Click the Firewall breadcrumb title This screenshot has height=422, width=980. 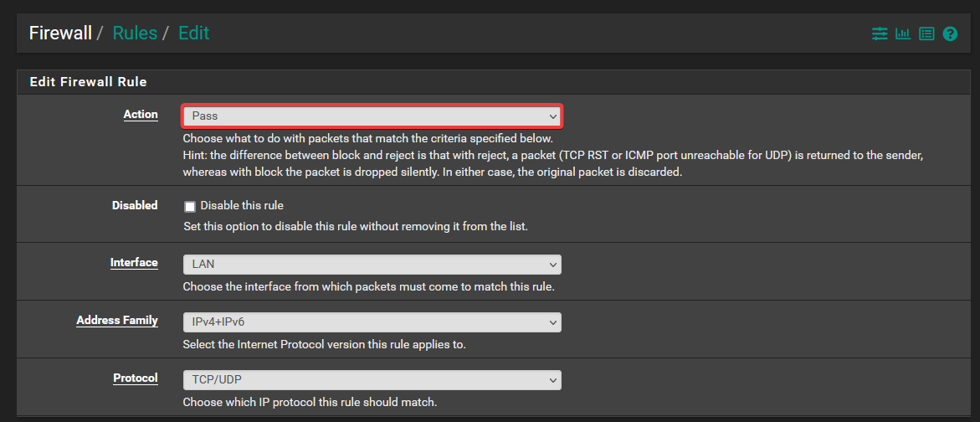point(60,33)
